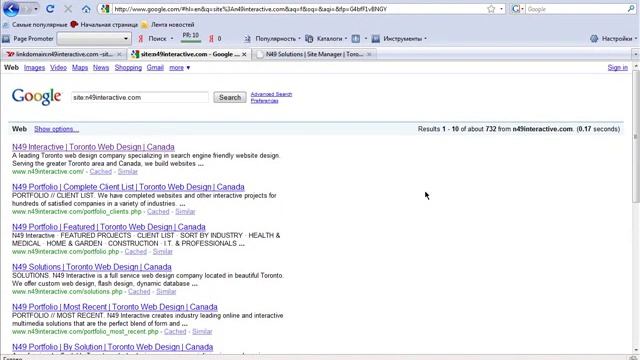Open the Preferences link

click(x=264, y=101)
